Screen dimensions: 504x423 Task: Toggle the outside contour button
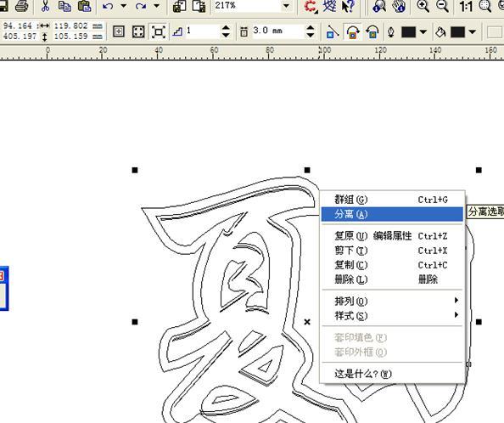point(372,31)
